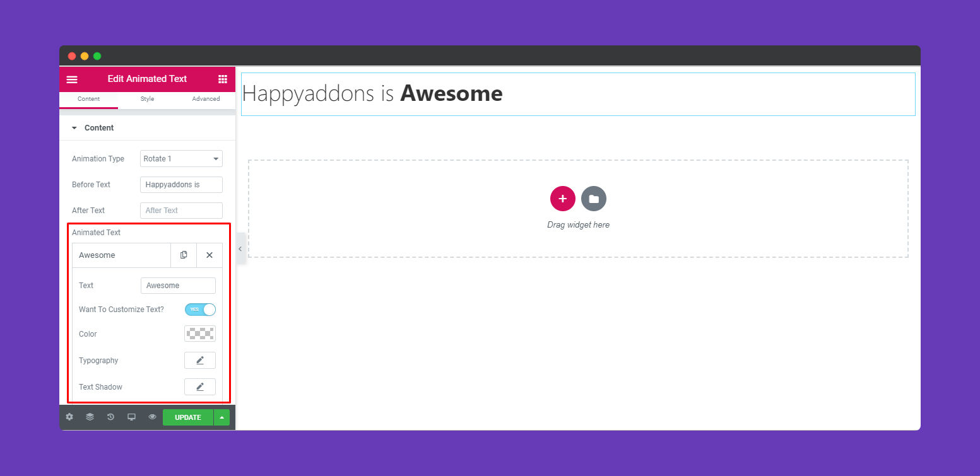The image size is (980, 476).
Task: Switch to the Content tab
Action: pyautogui.click(x=88, y=99)
